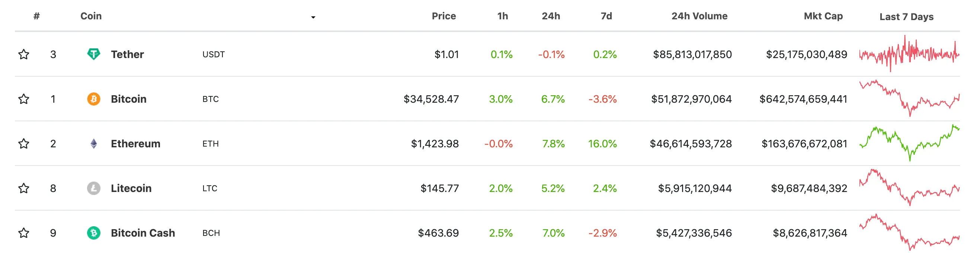Click the Litecoin LTC coin icon
Image resolution: width=980 pixels, height=253 pixels.
[x=93, y=188]
